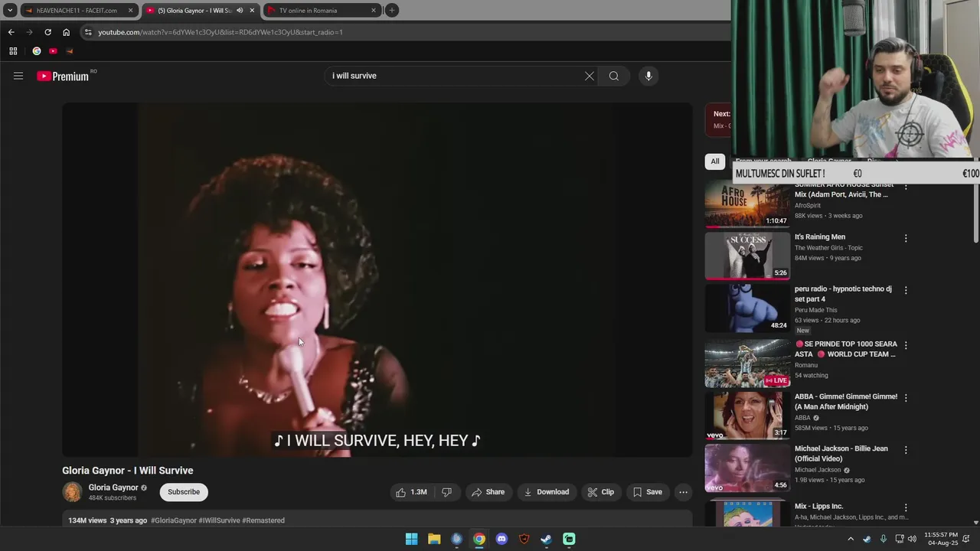980x551 pixels.
Task: Open Google bookmark icon
Action: pos(36,51)
